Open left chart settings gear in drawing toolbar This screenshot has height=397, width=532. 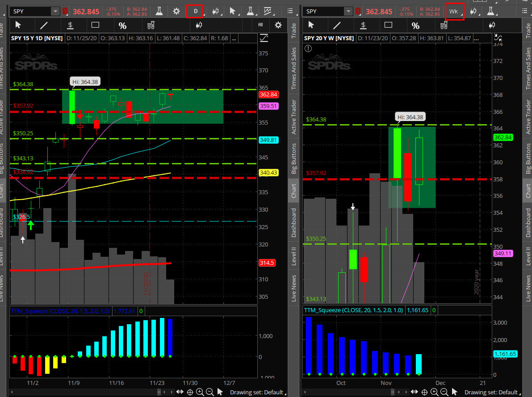[279, 25]
